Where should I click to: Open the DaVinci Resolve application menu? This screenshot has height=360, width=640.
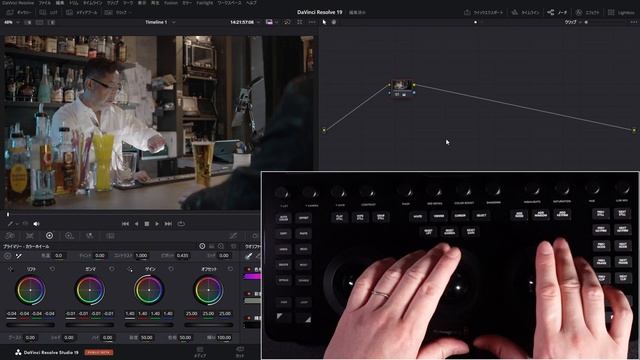[x=18, y=3]
